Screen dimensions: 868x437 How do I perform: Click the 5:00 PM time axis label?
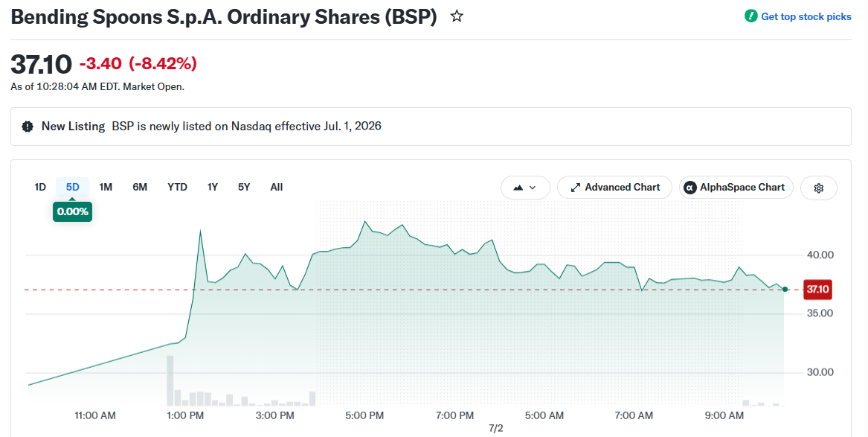click(x=364, y=415)
